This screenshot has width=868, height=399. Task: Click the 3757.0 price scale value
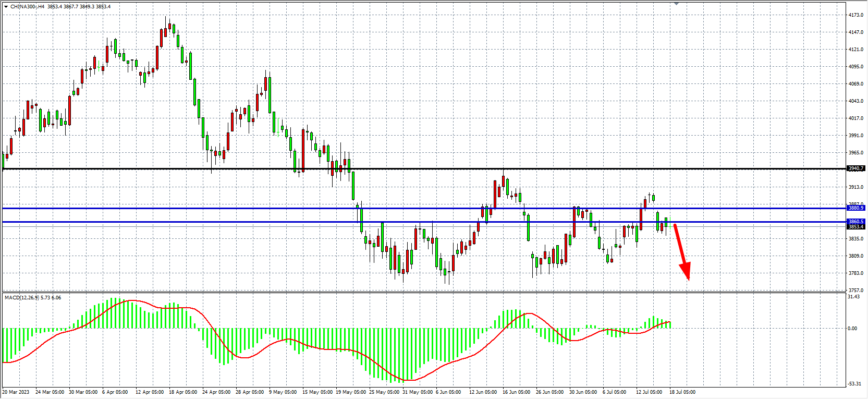click(855, 291)
